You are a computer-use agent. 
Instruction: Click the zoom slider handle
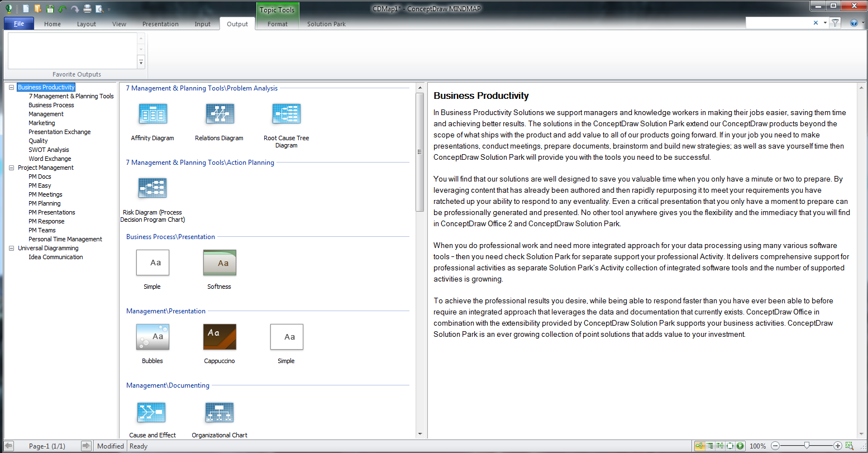tap(806, 446)
